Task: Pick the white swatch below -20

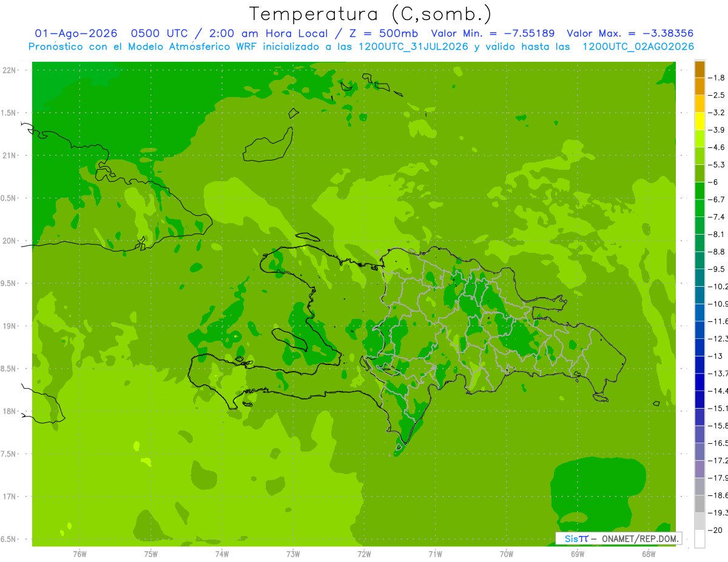Action: pyautogui.click(x=699, y=538)
